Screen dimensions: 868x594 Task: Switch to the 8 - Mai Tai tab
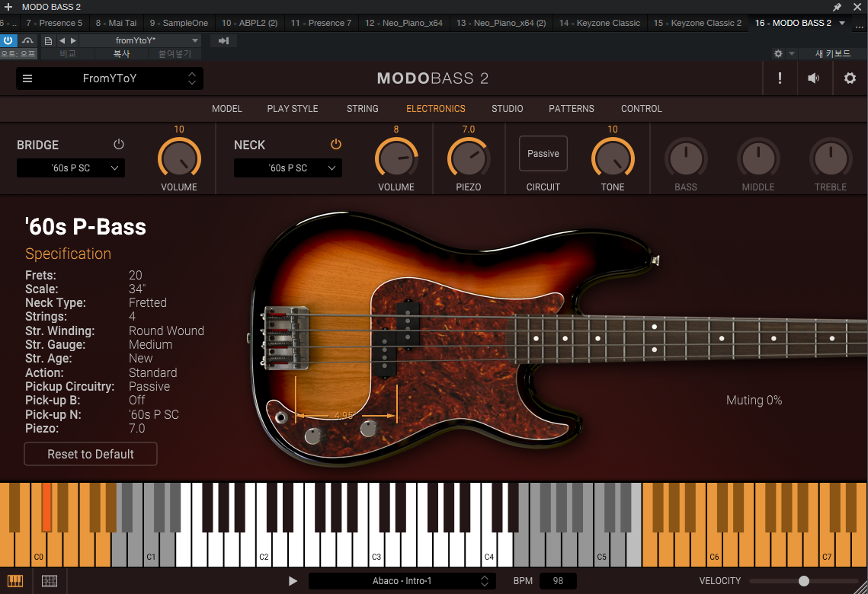point(117,23)
